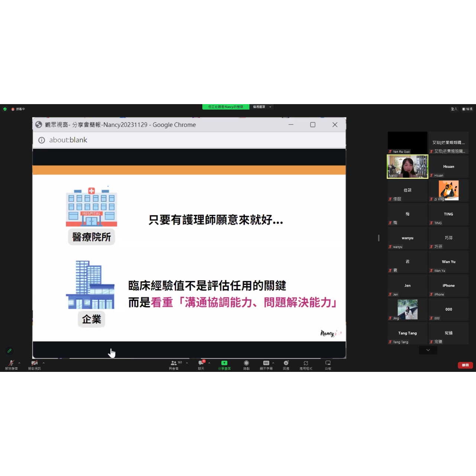This screenshot has height=476, width=476.
Task: Open View Options dropdown at top
Action: click(x=262, y=107)
